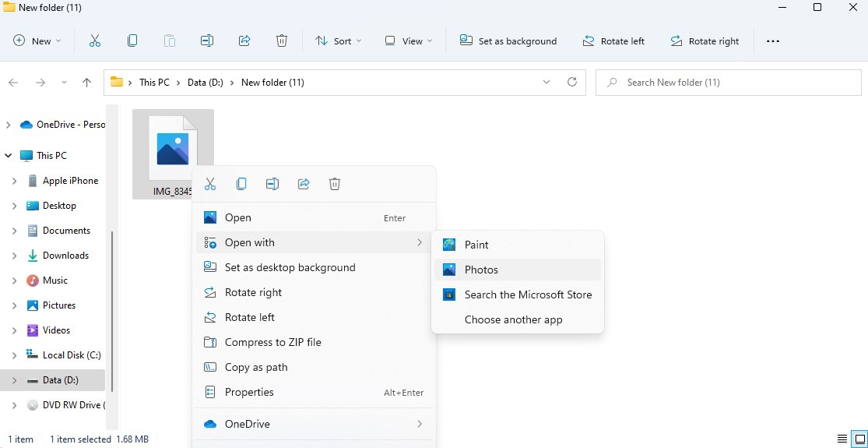Open the address bar history dropdown chevron

click(546, 82)
